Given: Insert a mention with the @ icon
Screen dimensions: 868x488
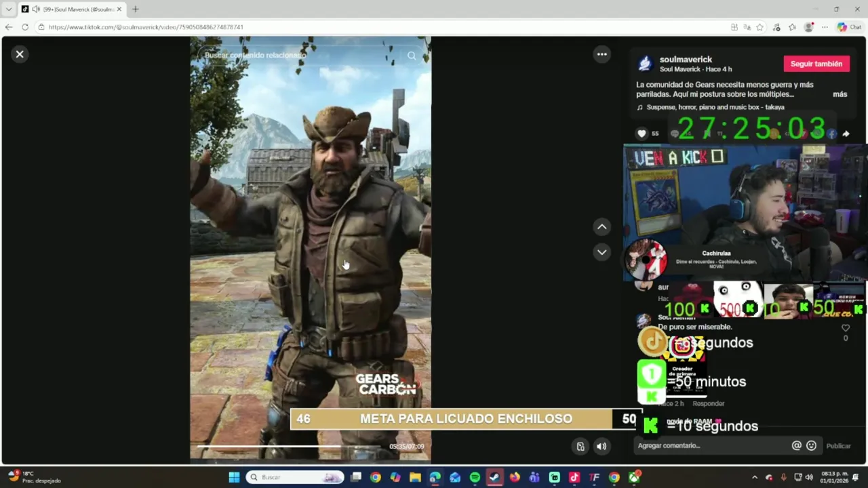Looking at the screenshot, I should pyautogui.click(x=797, y=445).
